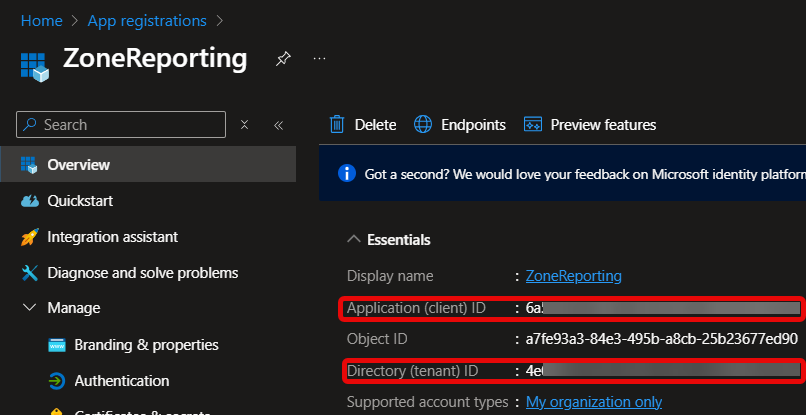Click the Authentication arrow icon
The image size is (806, 415).
[x=57, y=381]
